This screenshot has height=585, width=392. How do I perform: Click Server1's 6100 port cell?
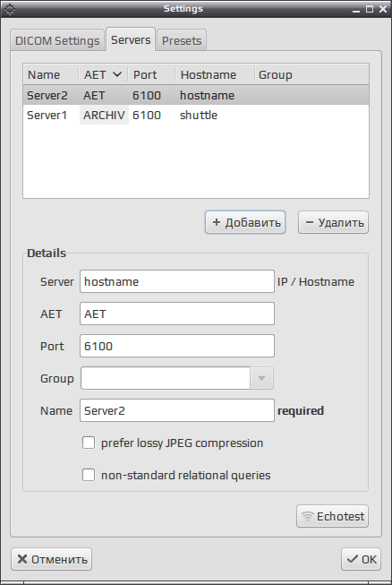tap(147, 115)
